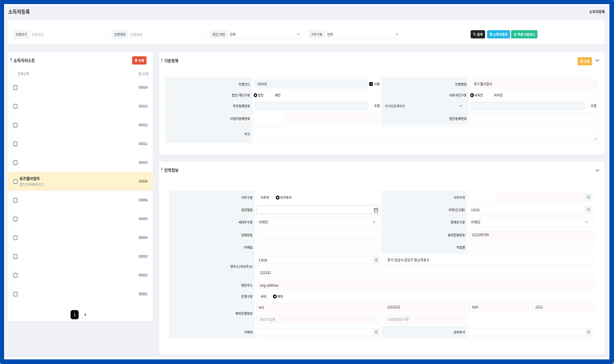Click the search icon in 관리부서 field
This screenshot has height=364, width=614.
pyautogui.click(x=588, y=332)
